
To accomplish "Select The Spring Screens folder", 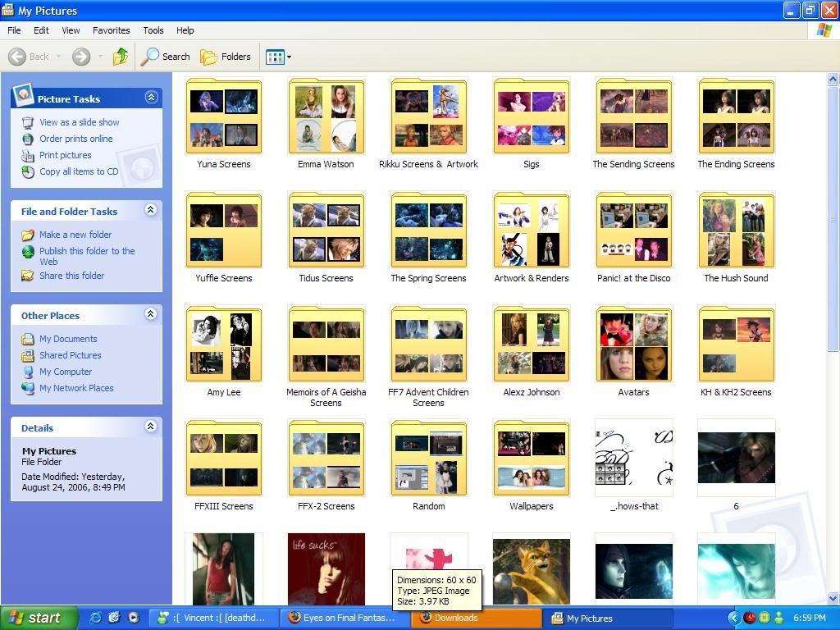I will point(428,230).
